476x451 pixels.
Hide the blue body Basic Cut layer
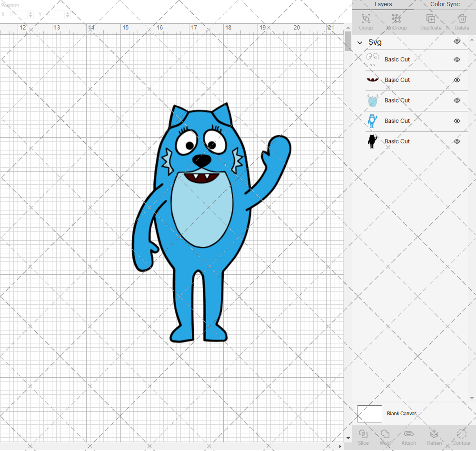pyautogui.click(x=457, y=121)
